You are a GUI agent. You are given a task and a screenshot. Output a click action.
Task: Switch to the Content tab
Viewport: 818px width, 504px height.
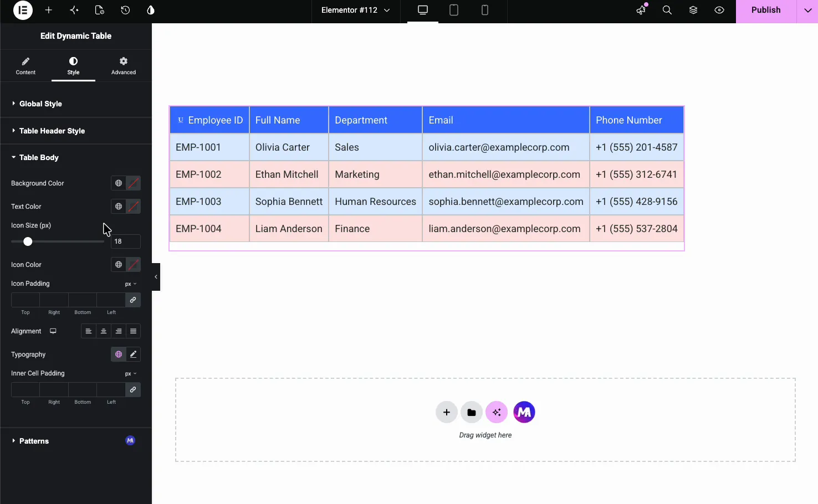[x=25, y=66]
